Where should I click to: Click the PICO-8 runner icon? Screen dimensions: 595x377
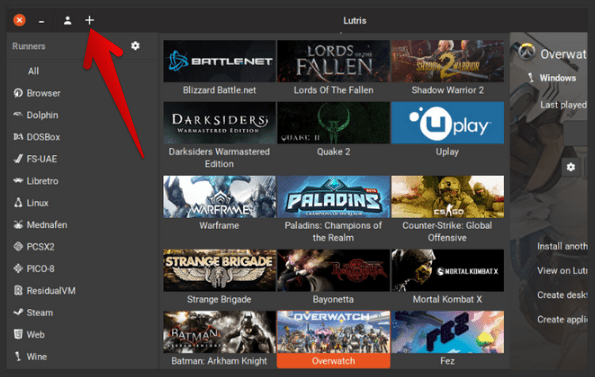pos(18,269)
